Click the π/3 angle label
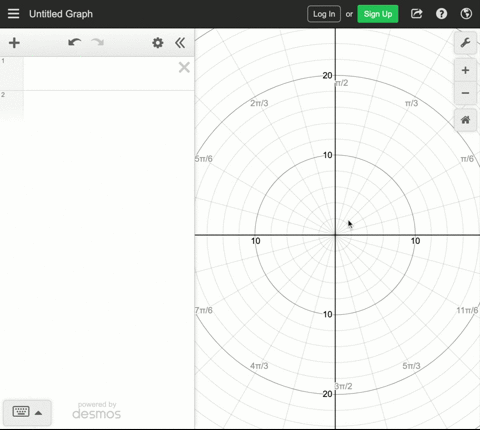The height and width of the screenshot is (430, 480). click(411, 103)
